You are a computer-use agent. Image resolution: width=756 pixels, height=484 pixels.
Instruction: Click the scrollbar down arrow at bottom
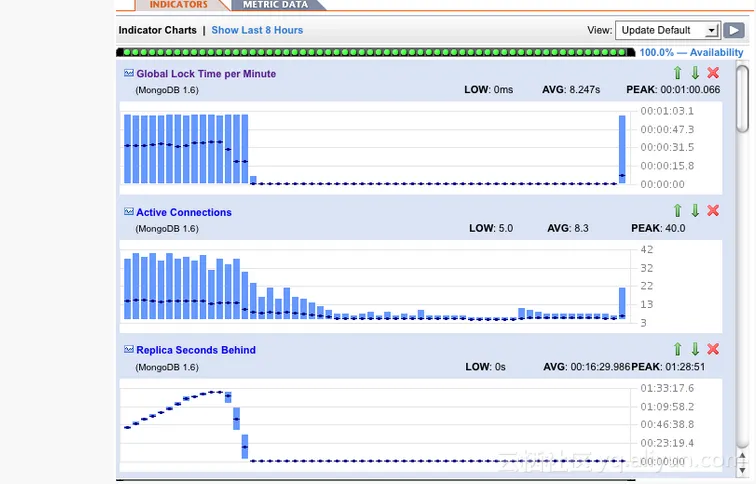(x=742, y=471)
